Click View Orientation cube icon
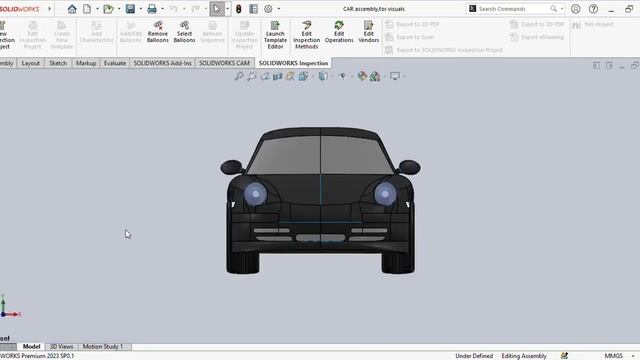 point(303,76)
